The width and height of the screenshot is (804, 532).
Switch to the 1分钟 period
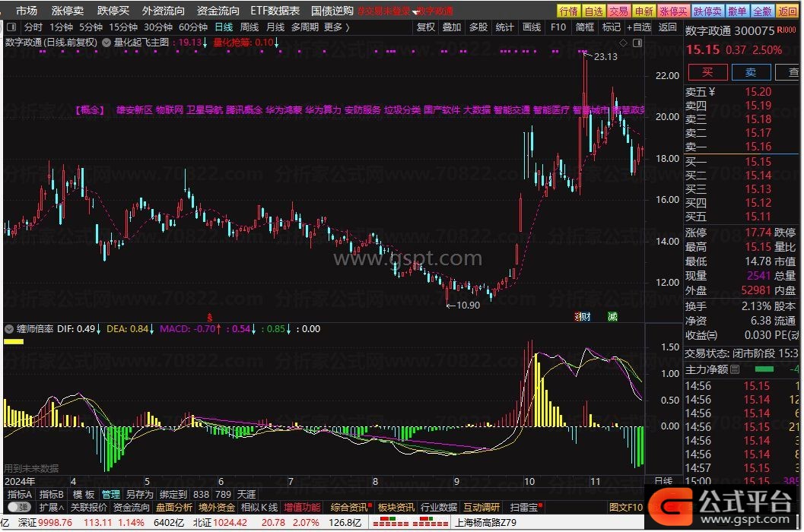click(x=61, y=27)
